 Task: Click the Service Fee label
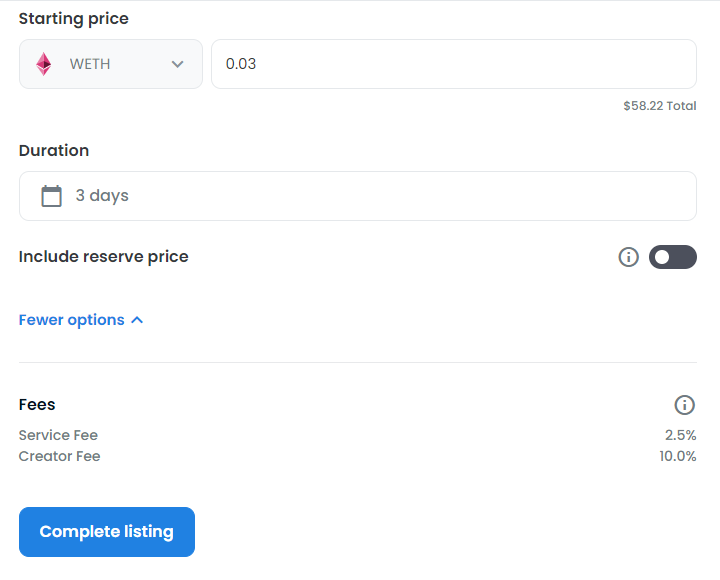coord(58,435)
